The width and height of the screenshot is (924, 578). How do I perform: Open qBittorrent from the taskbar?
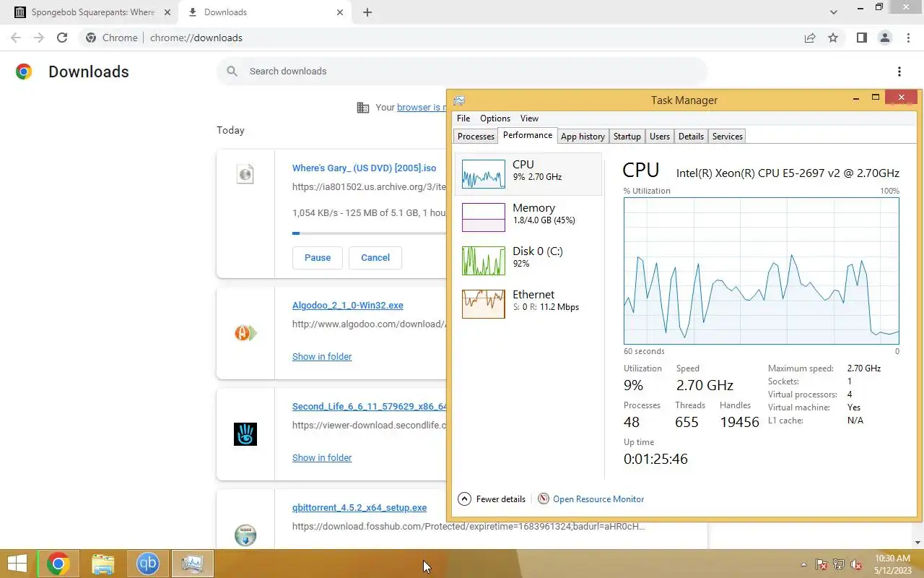click(148, 564)
